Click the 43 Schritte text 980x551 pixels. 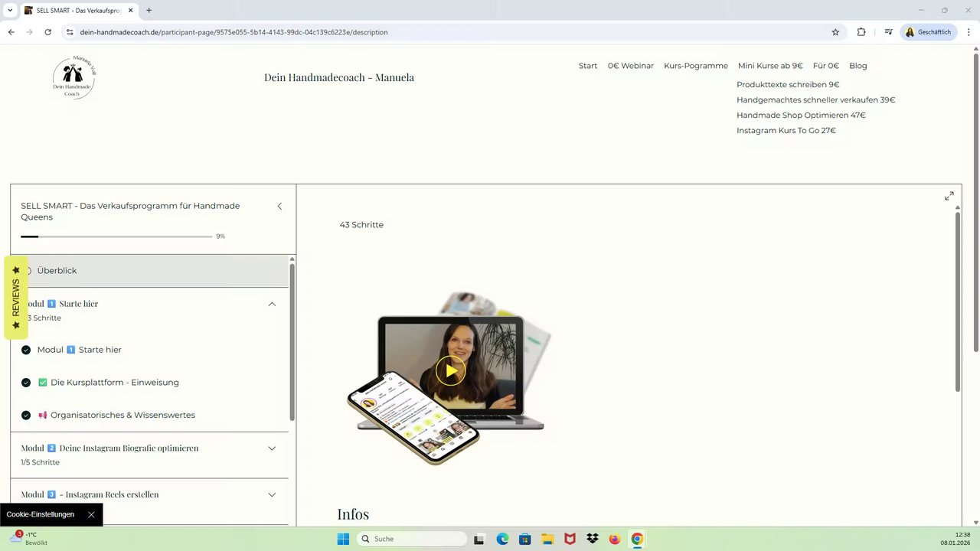[x=361, y=225]
